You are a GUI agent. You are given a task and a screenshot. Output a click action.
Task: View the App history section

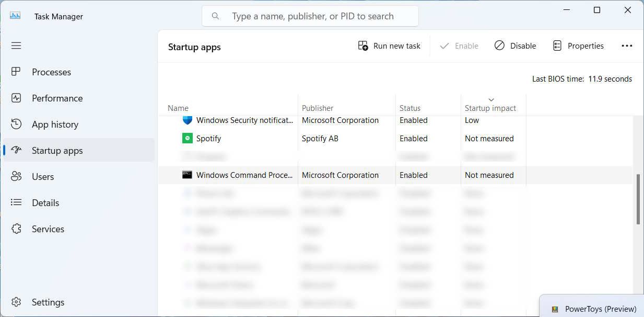click(54, 124)
